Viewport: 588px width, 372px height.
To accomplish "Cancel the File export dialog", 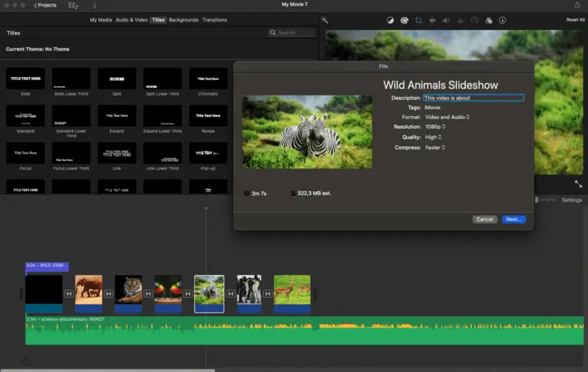I will click(x=484, y=219).
